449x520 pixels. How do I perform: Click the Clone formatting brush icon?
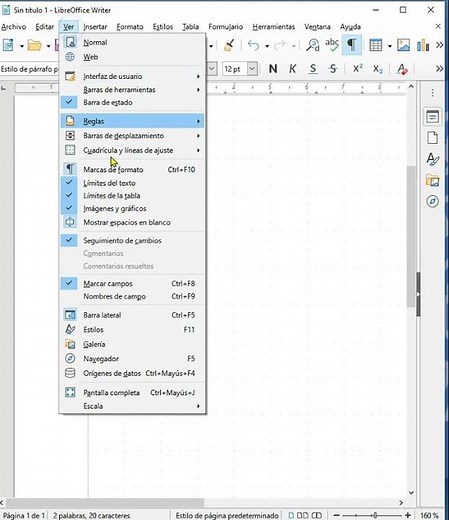tap(229, 45)
